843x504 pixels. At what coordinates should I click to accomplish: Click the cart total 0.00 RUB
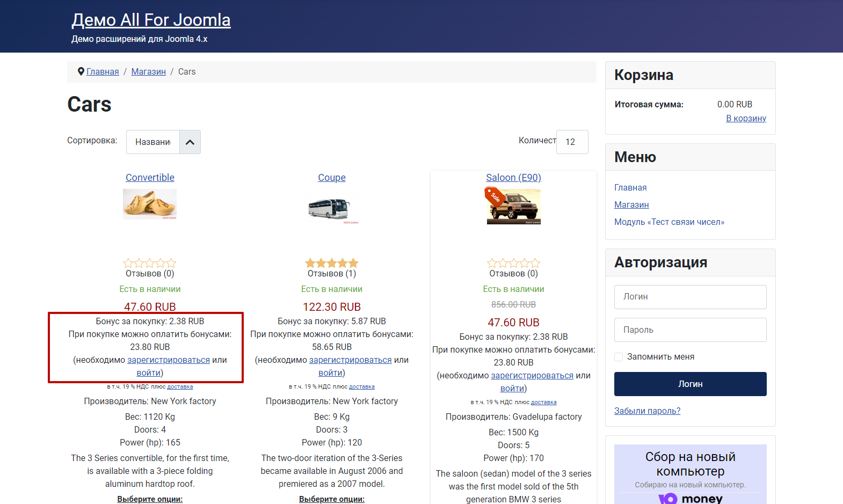(x=735, y=104)
